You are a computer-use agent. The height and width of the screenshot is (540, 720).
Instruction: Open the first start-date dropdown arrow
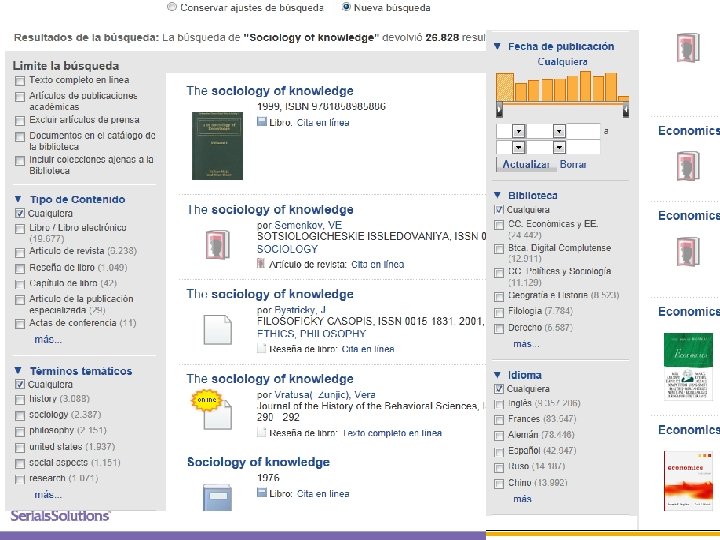point(518,131)
